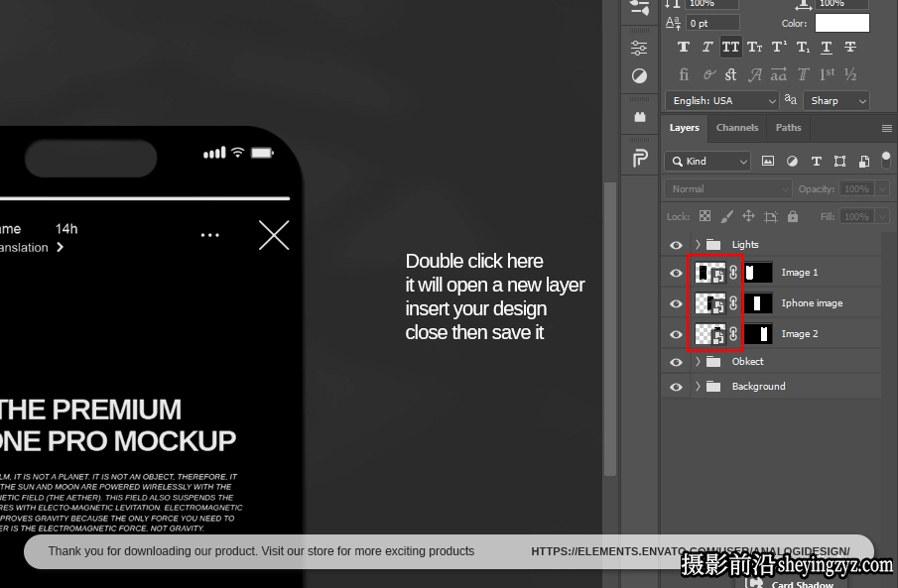Open the Fill slider arrow
This screenshot has height=588, width=898.
(x=882, y=216)
